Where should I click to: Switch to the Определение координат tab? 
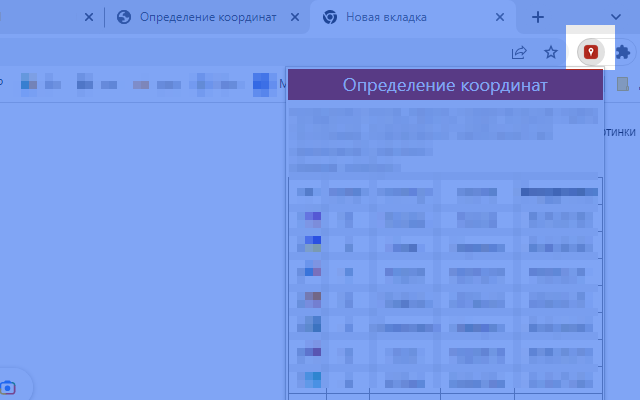(208, 17)
